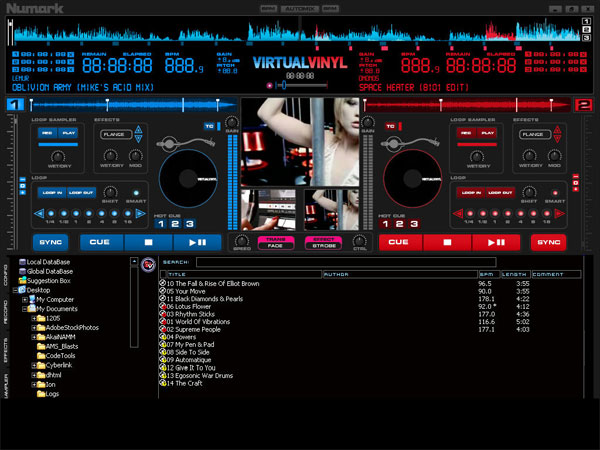Viewport: 600px width, 450px height.
Task: Toggle the TC button on the right deck
Action: tap(391, 126)
